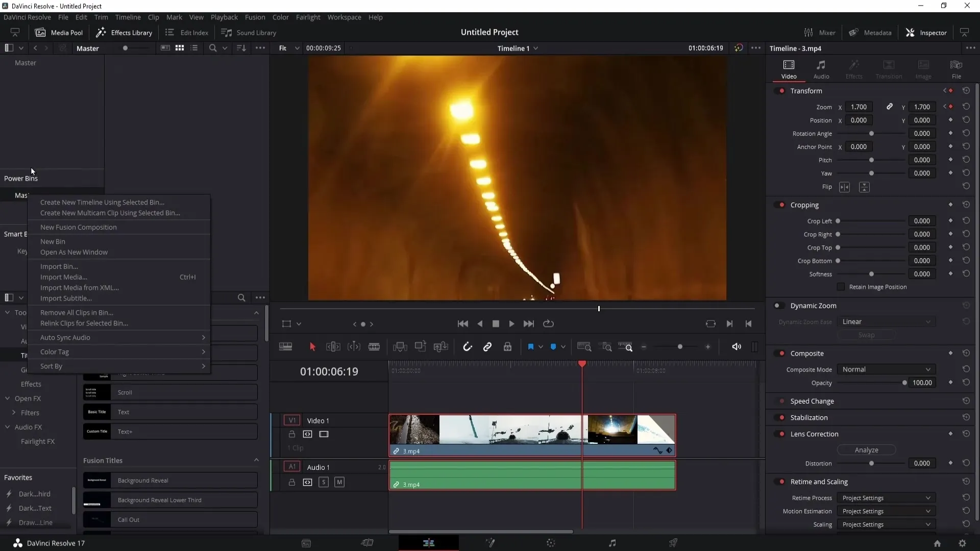Click the Lens Correction Analyze button
This screenshot has height=551, width=980.
[x=866, y=450]
